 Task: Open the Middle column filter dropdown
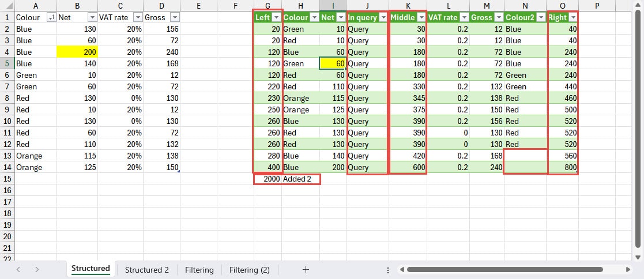(x=421, y=18)
